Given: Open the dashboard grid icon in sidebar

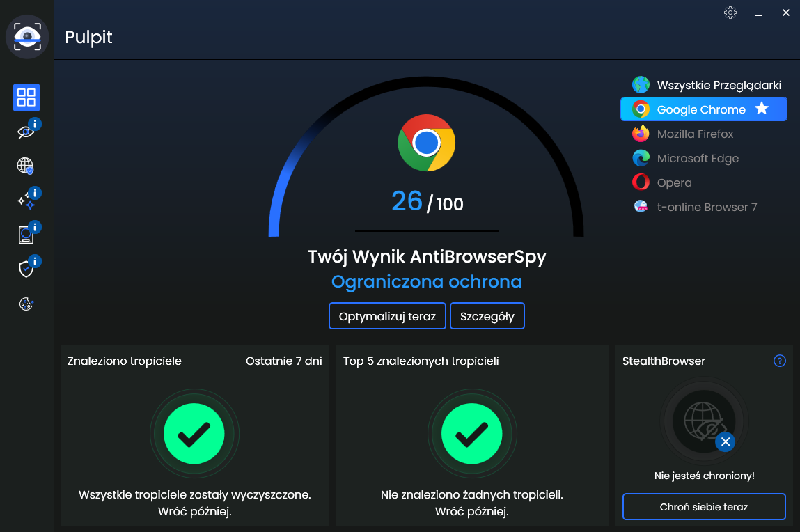Looking at the screenshot, I should click(x=26, y=97).
